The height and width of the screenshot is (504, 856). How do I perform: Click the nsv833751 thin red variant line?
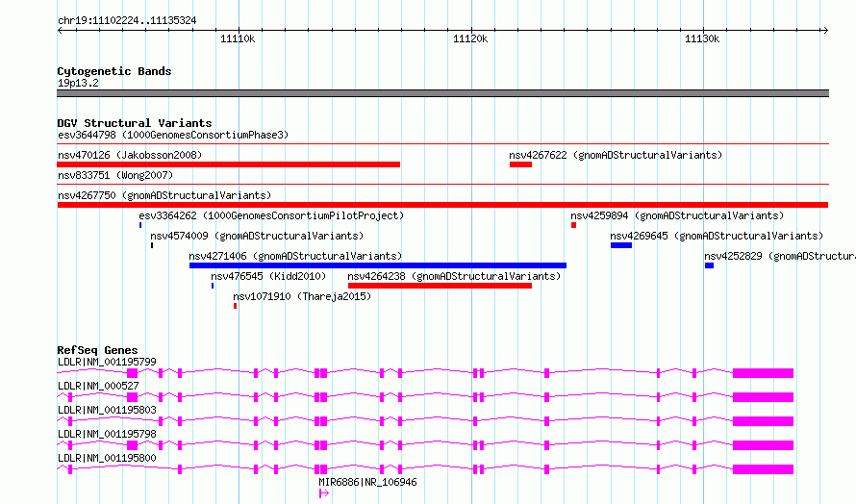[442, 185]
